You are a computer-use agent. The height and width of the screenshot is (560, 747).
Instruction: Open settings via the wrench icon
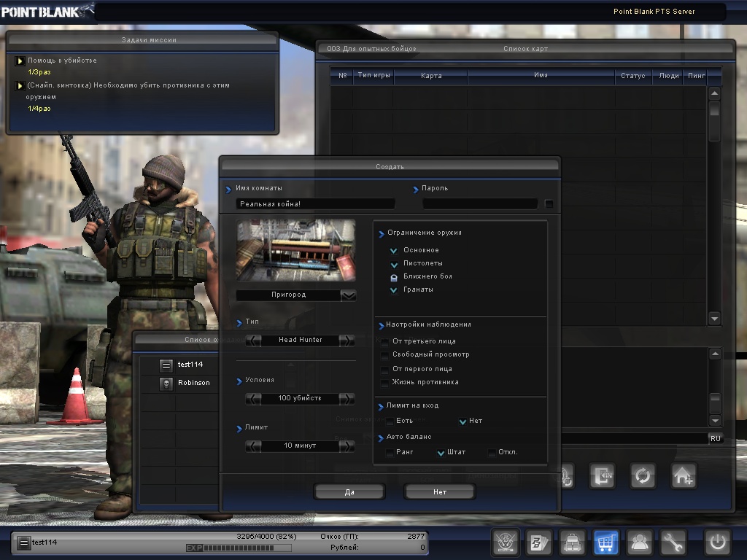tap(674, 542)
